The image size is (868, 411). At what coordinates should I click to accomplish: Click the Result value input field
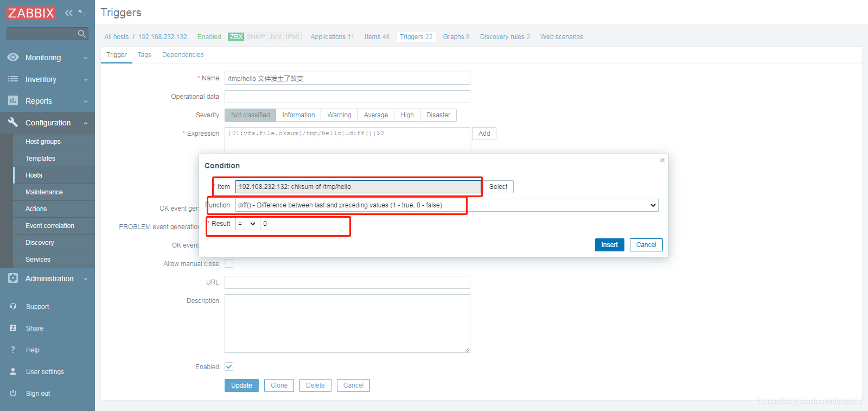(x=301, y=224)
